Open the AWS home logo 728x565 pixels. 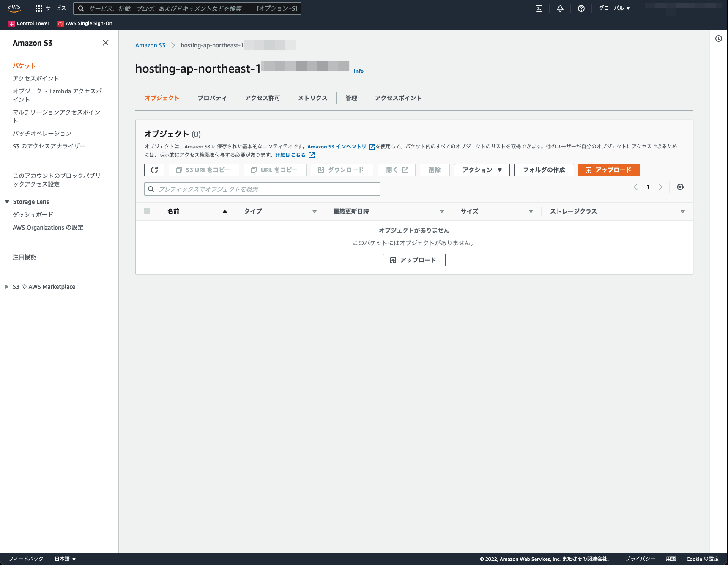[14, 8]
